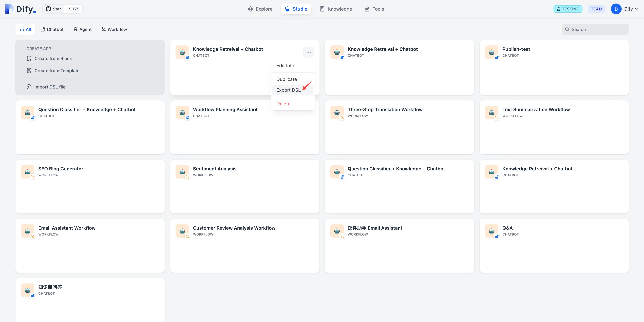Click the SEO Blog Generator app icon

(x=28, y=172)
